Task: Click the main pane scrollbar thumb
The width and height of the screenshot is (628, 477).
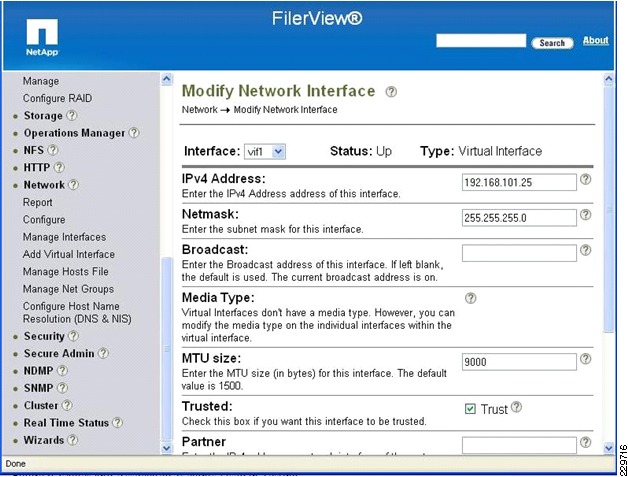Action: tap(608, 208)
